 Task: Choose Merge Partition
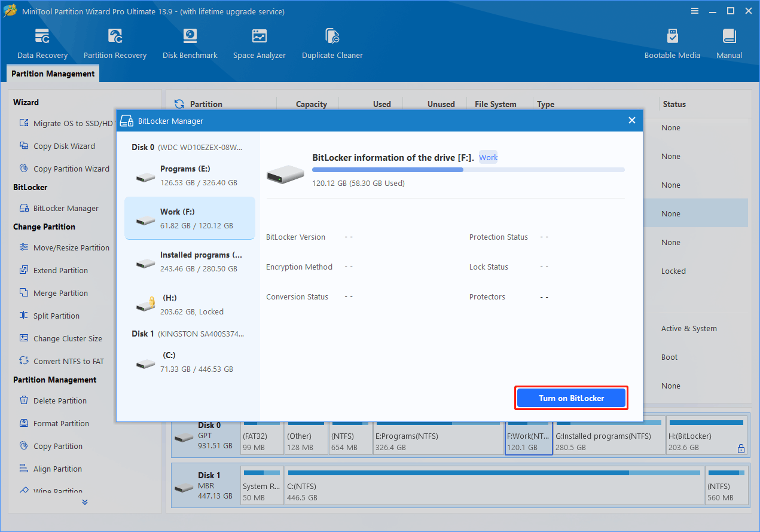click(x=53, y=293)
